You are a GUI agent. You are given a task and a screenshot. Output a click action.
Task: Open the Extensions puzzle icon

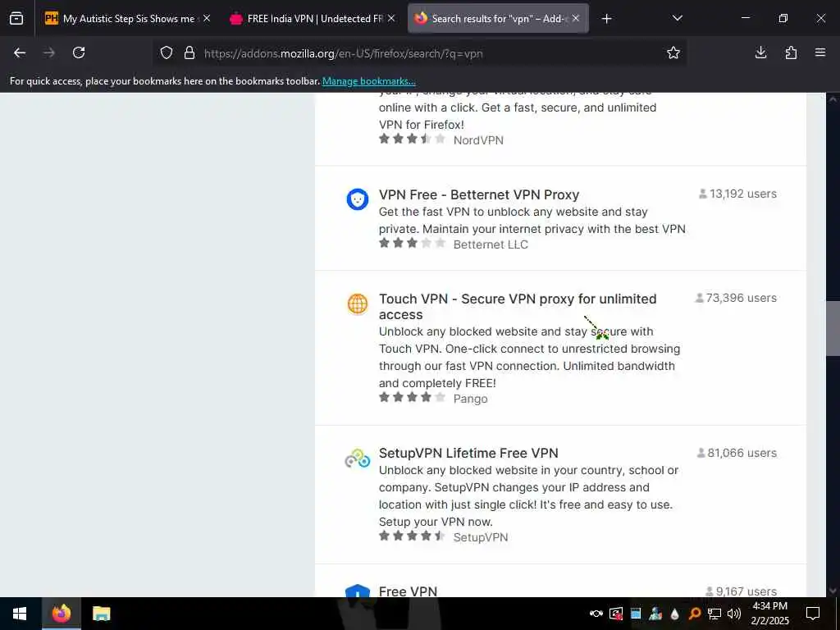[791, 52]
